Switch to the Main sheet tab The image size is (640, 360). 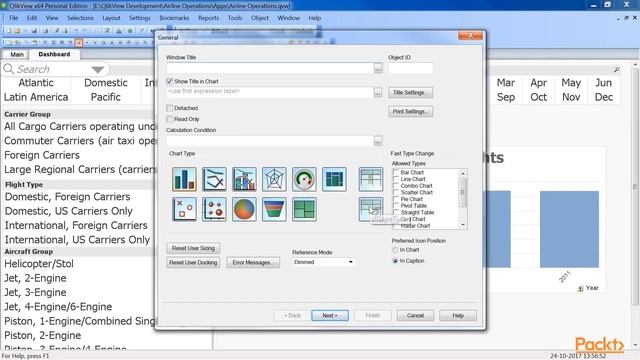click(x=17, y=54)
